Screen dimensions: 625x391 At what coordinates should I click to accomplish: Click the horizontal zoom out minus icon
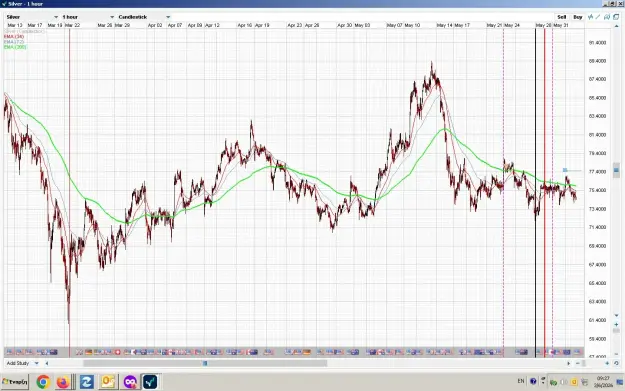(578, 363)
